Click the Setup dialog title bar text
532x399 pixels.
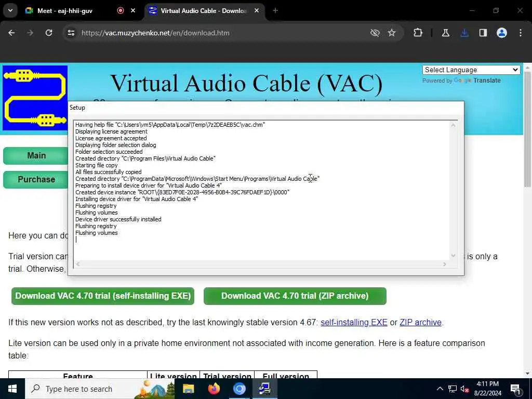(77, 108)
